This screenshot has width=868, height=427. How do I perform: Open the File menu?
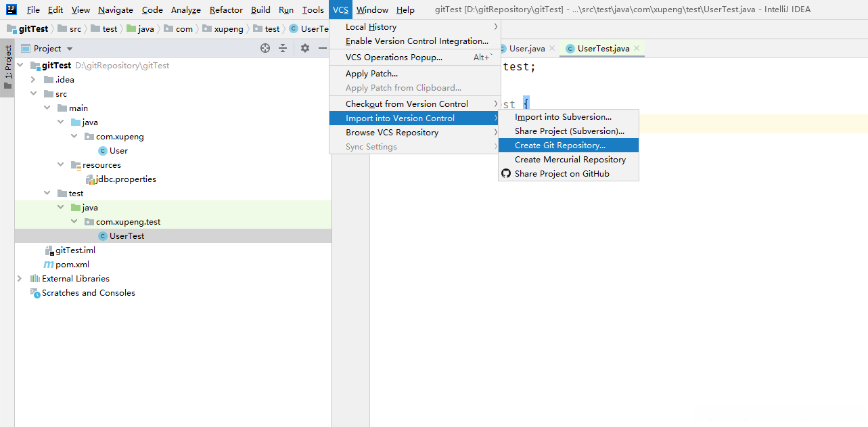pyautogui.click(x=33, y=10)
